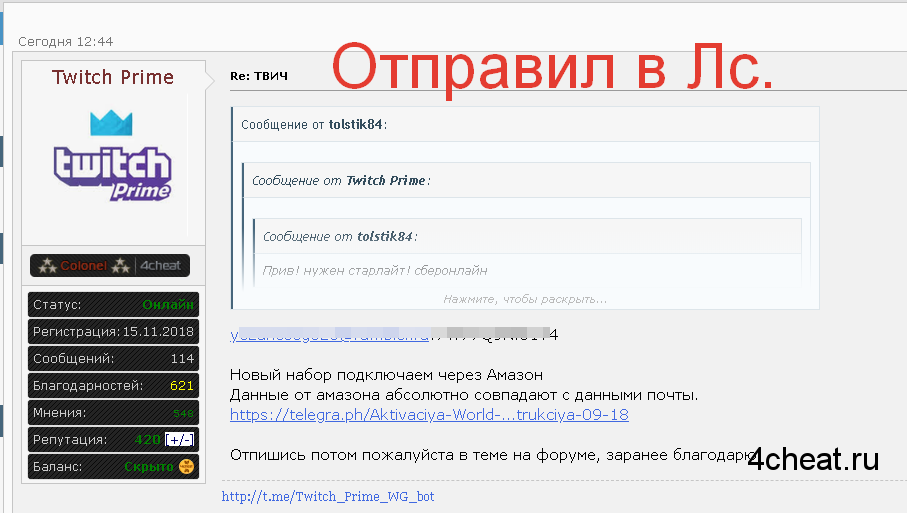This screenshot has width=907, height=513.
Task: Click the reputation +/- button
Action: 180,440
